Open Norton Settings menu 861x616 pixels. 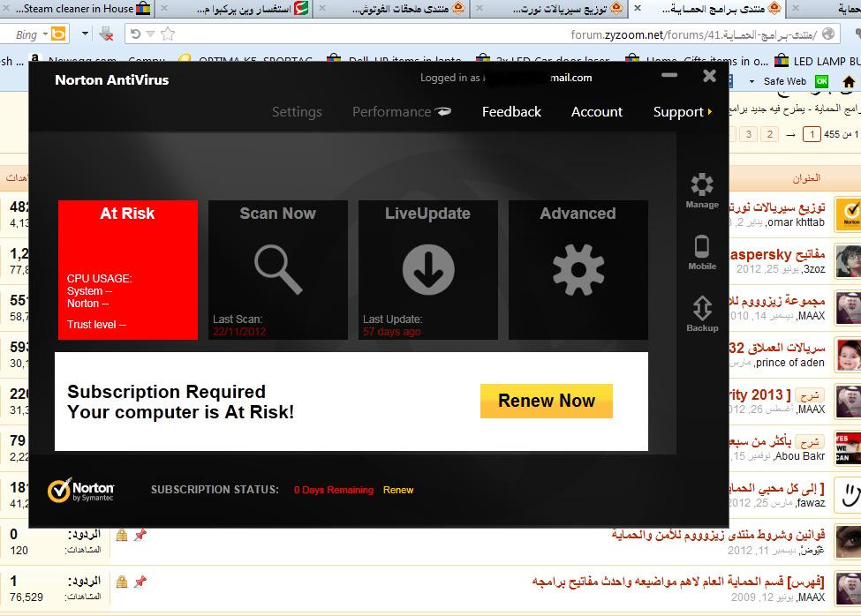coord(297,112)
